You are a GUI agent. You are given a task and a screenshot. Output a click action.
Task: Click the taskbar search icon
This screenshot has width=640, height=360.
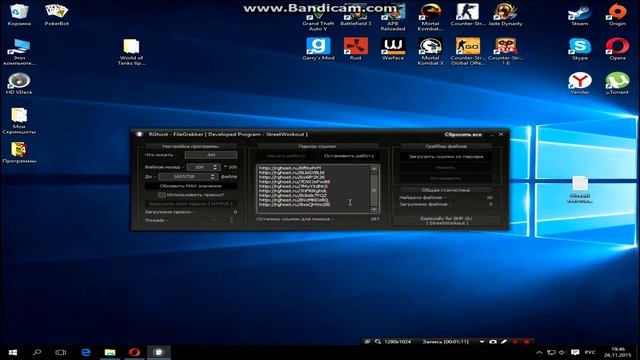37,352
